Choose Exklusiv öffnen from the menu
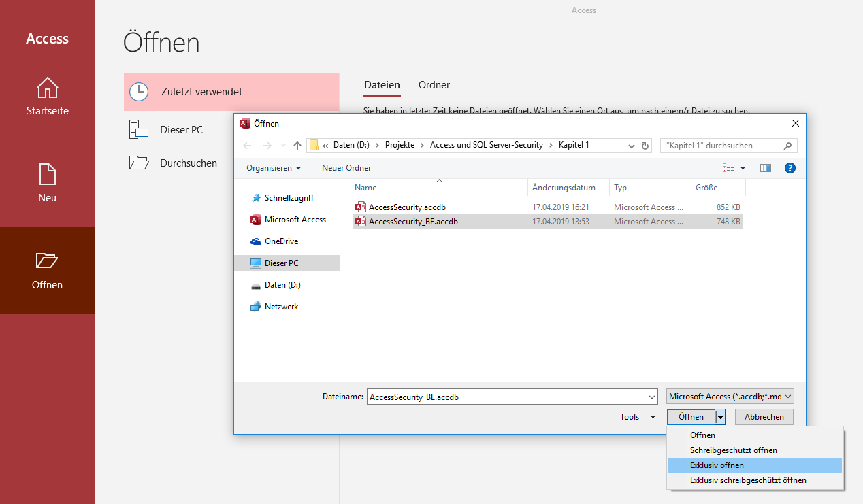This screenshot has height=504, width=863. (x=717, y=465)
